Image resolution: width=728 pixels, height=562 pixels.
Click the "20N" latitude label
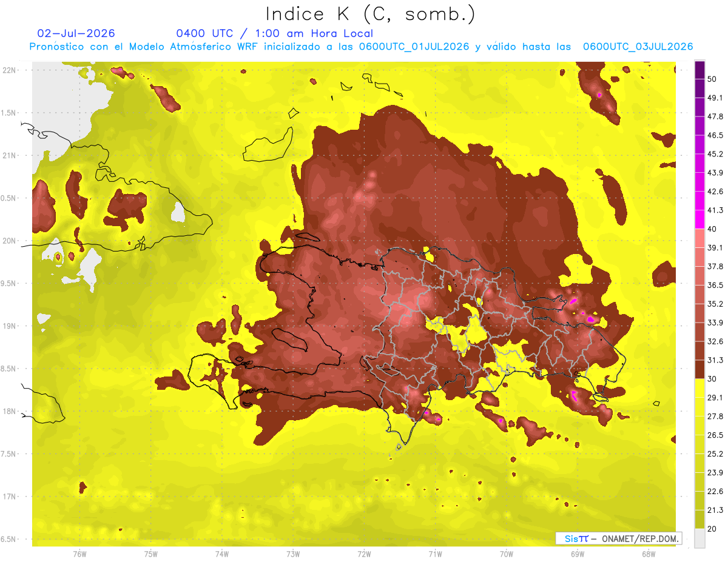pyautogui.click(x=9, y=241)
